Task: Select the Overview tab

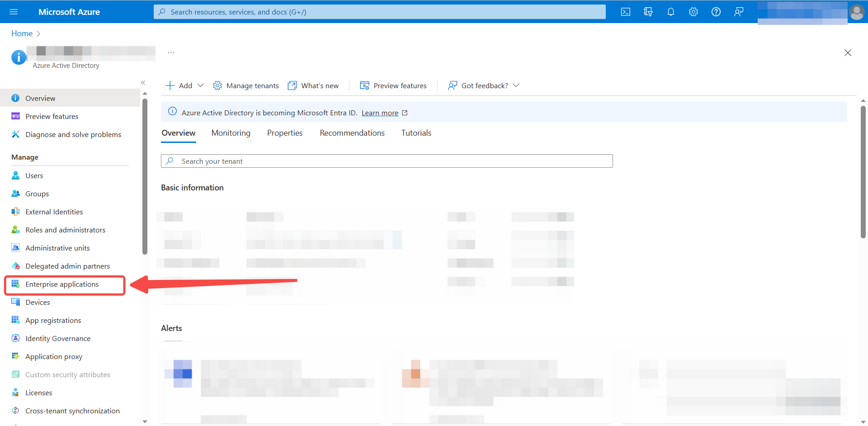Action: (179, 133)
